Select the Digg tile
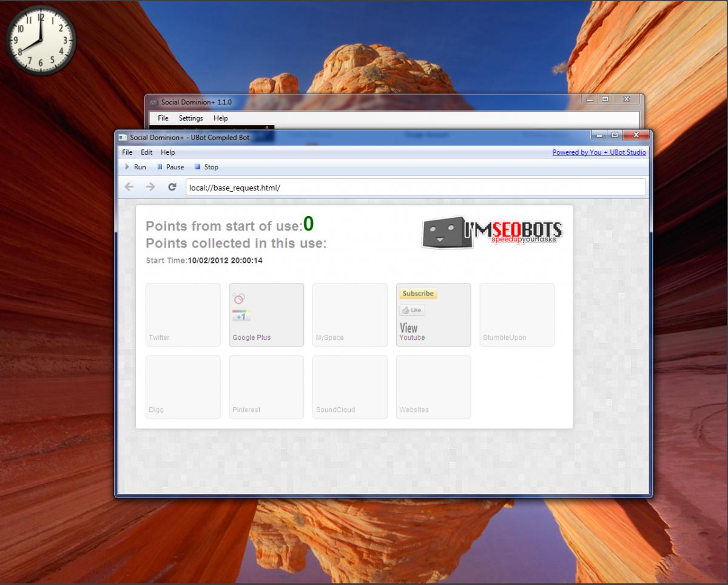The height and width of the screenshot is (585, 728). [183, 387]
